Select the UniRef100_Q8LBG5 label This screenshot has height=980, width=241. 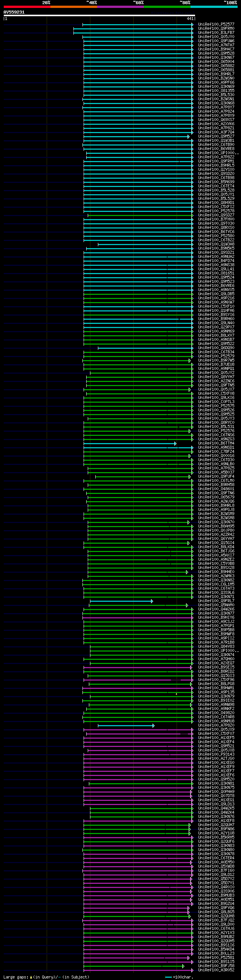(x=216, y=912)
